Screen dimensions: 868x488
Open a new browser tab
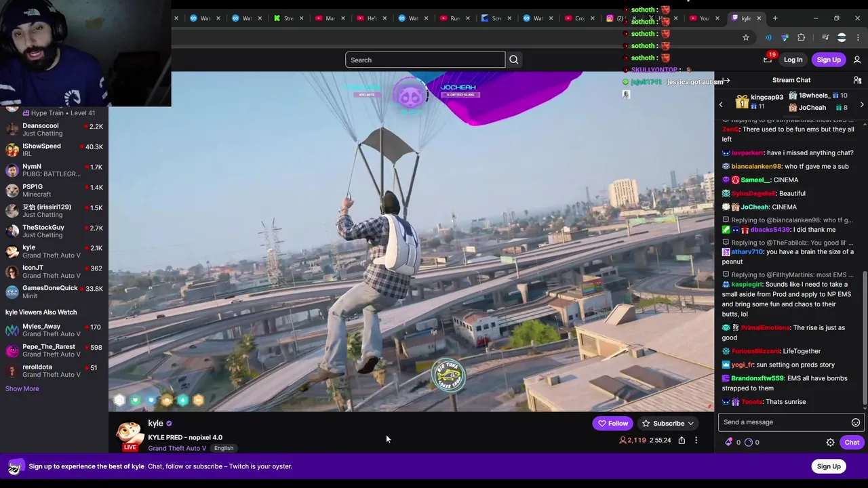(775, 18)
